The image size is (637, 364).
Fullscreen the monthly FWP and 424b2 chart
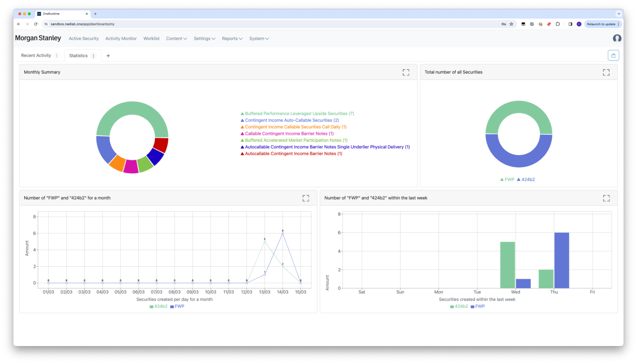coord(306,198)
